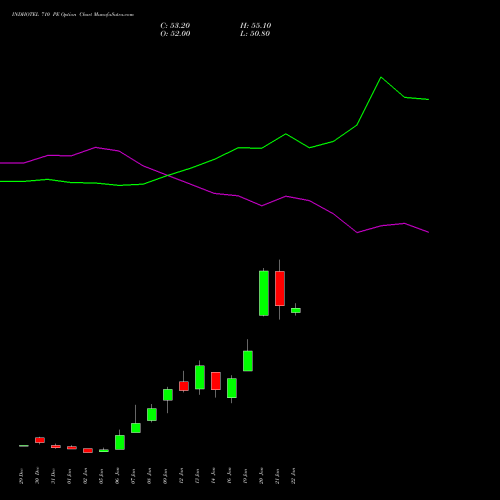Click the 16 Jan date label
The height and width of the screenshot is (500, 500).
point(229,476)
